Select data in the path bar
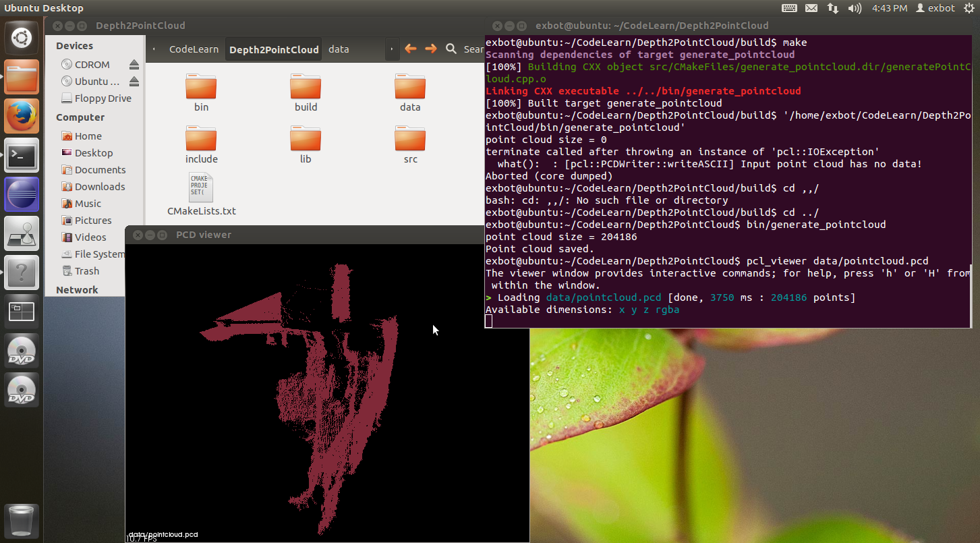The height and width of the screenshot is (543, 980). tap(339, 49)
